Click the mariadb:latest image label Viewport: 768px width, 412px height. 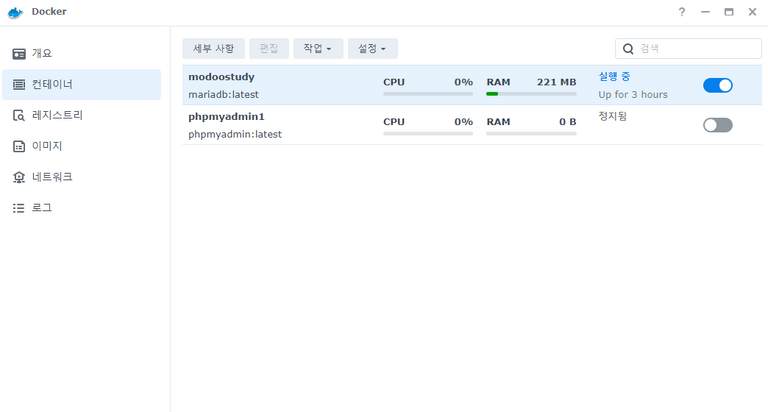coord(223,95)
